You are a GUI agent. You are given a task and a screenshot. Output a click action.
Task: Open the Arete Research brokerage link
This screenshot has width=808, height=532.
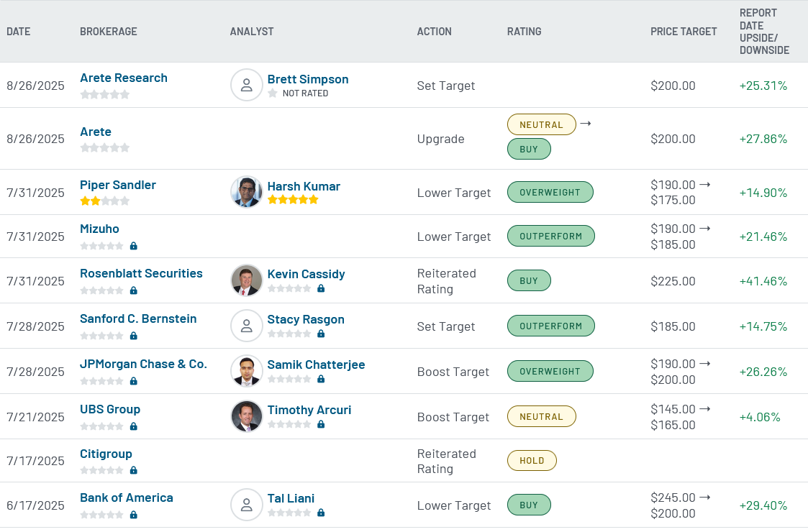click(x=124, y=78)
